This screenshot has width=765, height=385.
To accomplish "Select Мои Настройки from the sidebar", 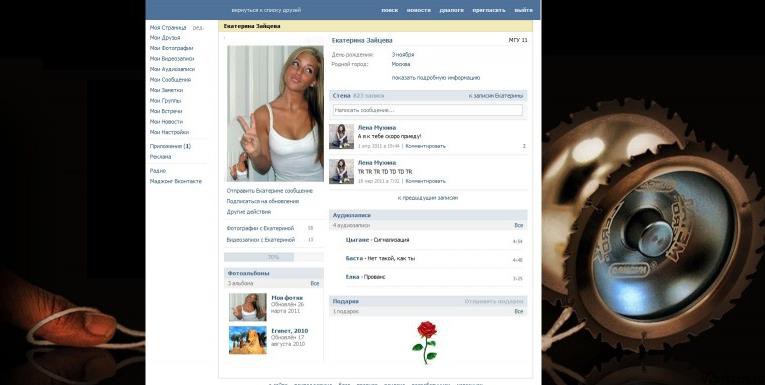I will coord(169,132).
